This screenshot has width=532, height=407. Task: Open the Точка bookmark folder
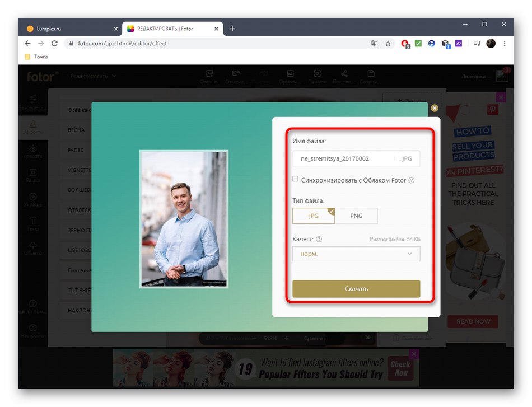36,57
